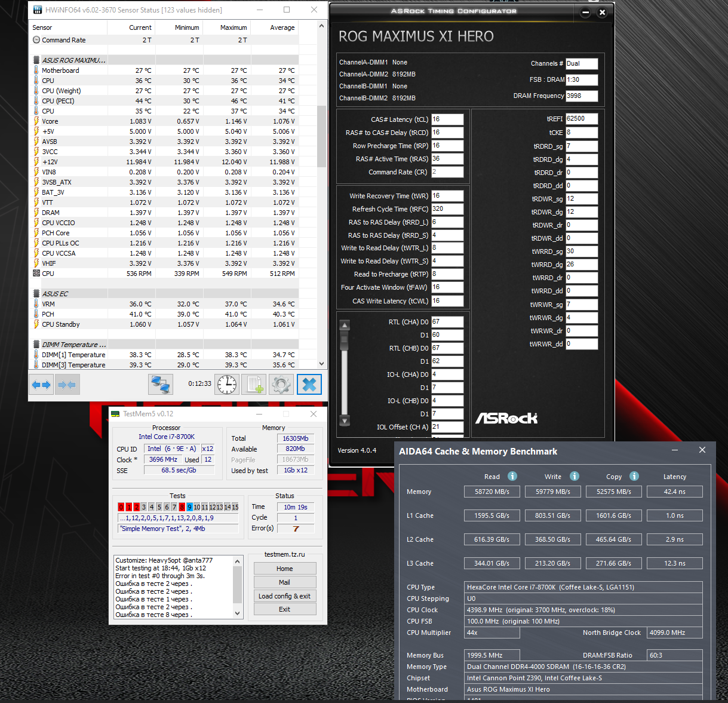The image size is (728, 703).
Task: Click the tWRRD_sg value field showing 30
Action: click(582, 251)
